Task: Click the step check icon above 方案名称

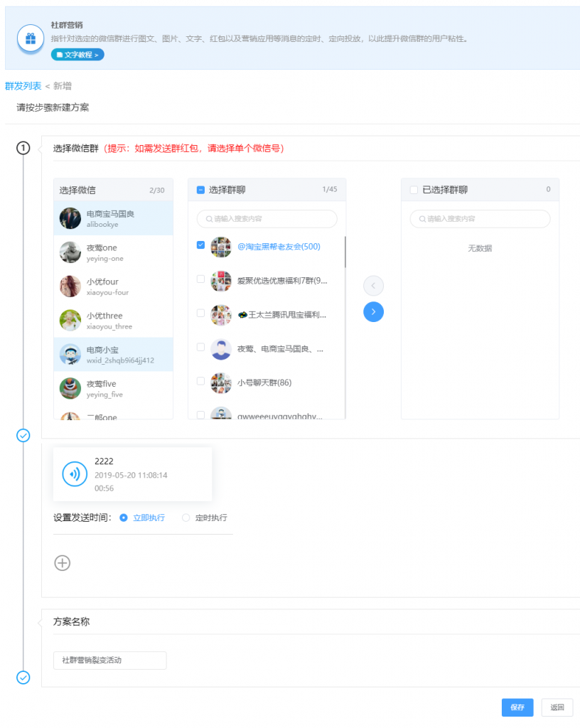Action: point(23,436)
